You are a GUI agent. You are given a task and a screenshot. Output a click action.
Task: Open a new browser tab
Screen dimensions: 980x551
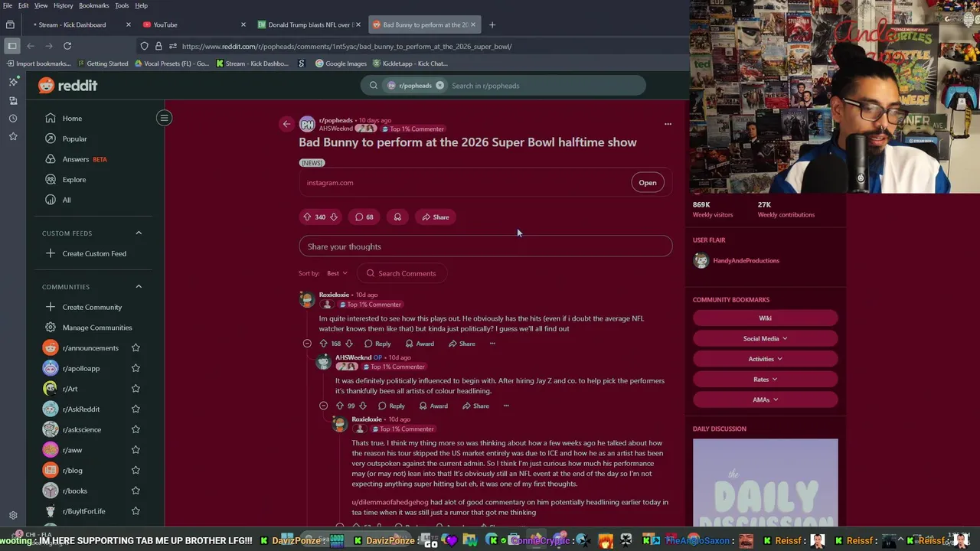pyautogui.click(x=492, y=24)
